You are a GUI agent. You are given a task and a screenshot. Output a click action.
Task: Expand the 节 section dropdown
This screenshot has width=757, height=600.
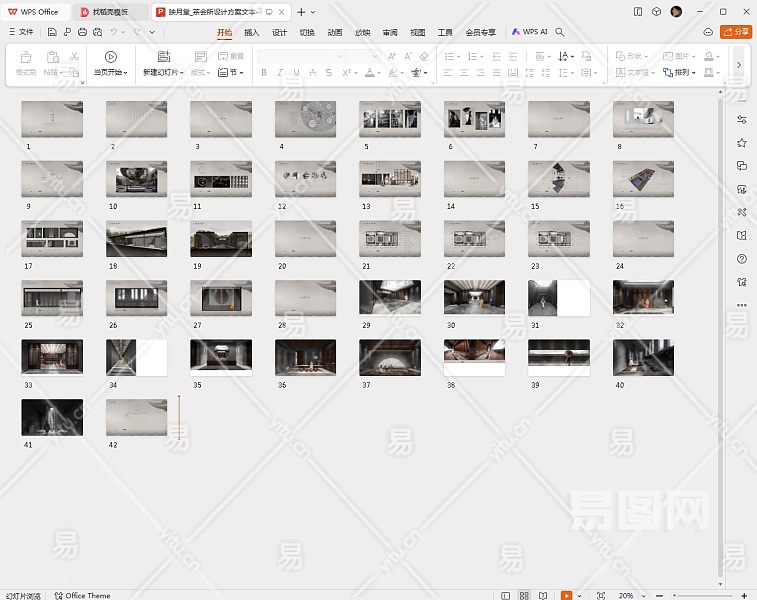pyautogui.click(x=231, y=73)
